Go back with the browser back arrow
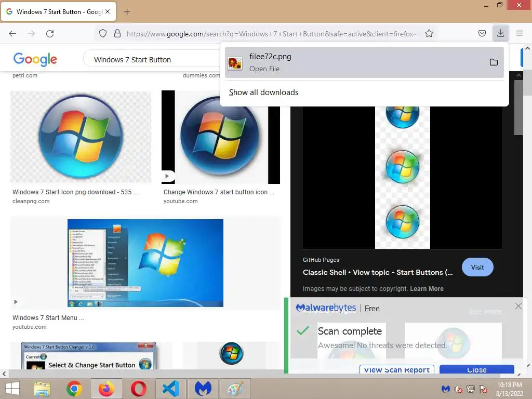This screenshot has width=532, height=399. pos(12,34)
